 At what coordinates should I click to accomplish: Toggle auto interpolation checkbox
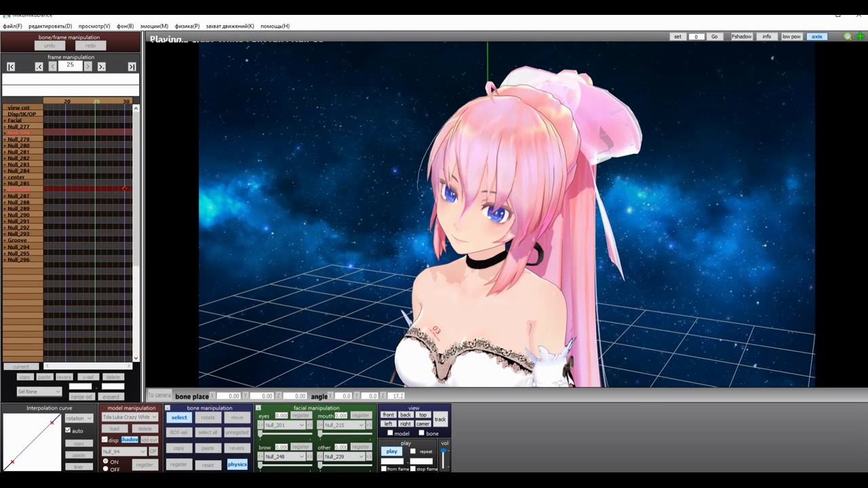point(68,430)
